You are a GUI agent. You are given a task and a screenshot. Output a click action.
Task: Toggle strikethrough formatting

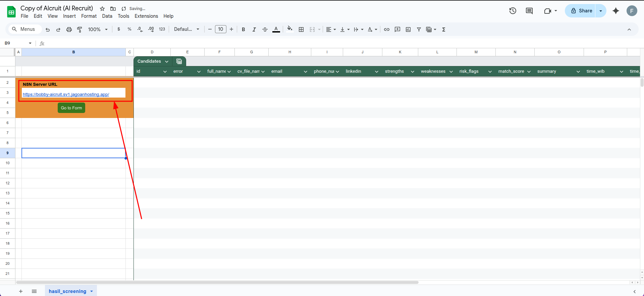pyautogui.click(x=265, y=29)
